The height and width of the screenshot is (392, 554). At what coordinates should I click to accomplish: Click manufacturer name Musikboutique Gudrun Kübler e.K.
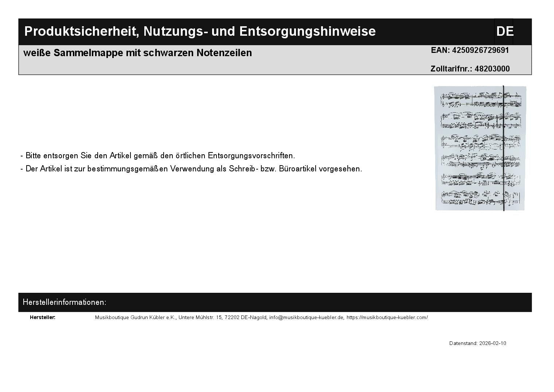tap(135, 317)
